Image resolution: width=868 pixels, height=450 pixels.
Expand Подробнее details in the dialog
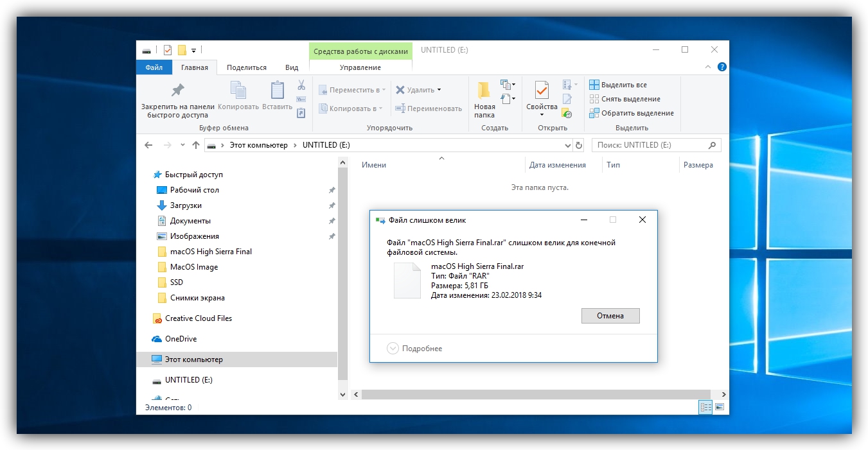coord(415,349)
